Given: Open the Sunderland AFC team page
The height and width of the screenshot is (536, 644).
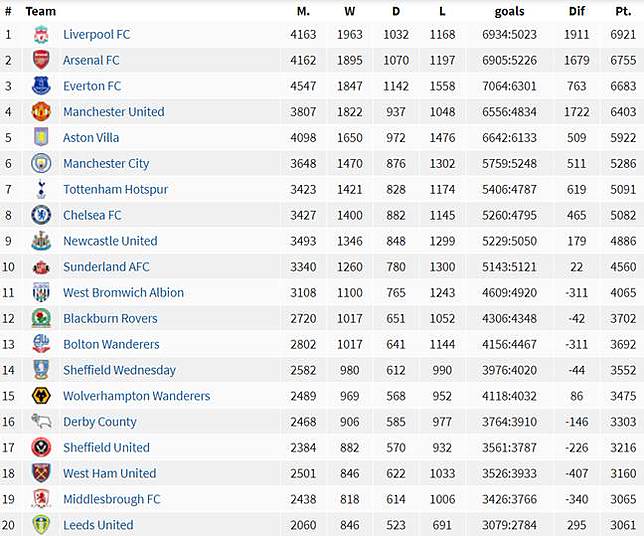Looking at the screenshot, I should pyautogui.click(x=106, y=267).
